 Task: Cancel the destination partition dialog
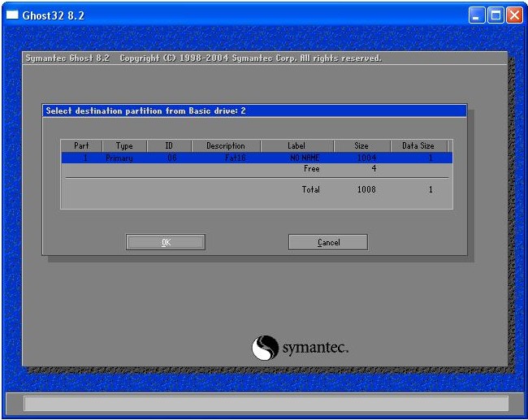[x=328, y=242]
